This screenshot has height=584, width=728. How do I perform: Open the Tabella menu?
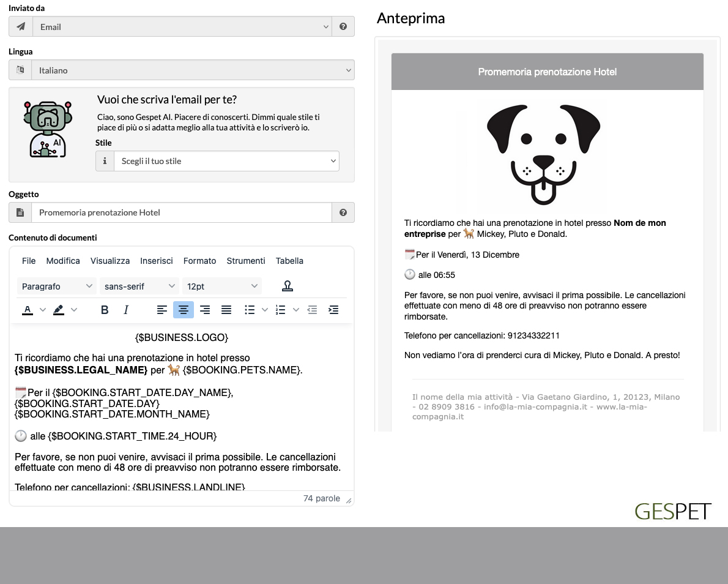[290, 261]
